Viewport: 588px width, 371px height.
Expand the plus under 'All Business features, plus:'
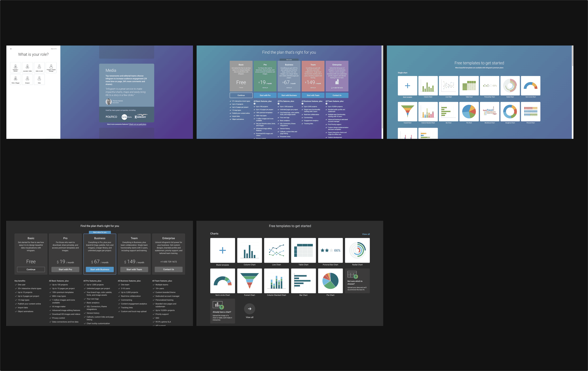(302, 104)
